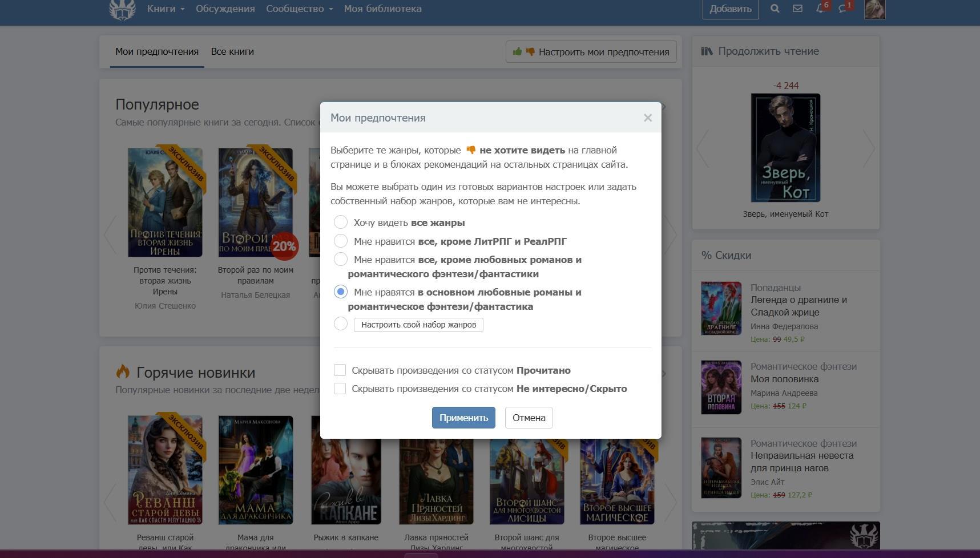Close the preferences dialog with X
The height and width of the screenshot is (558, 980).
[647, 118]
